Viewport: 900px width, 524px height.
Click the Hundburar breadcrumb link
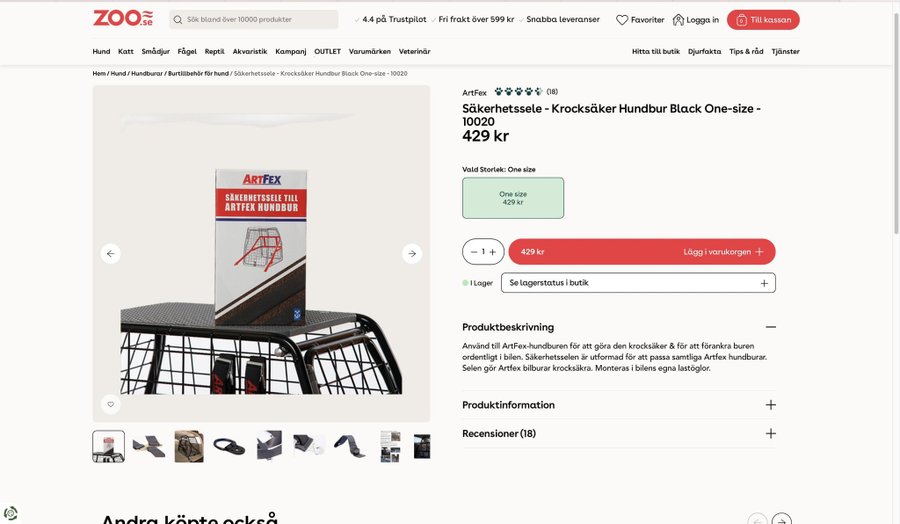(x=146, y=73)
